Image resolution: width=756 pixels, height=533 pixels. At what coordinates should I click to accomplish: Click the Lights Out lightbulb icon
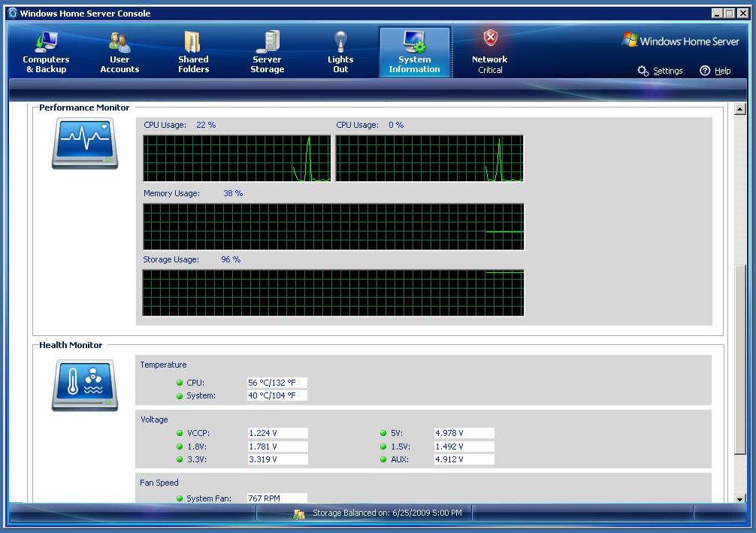click(340, 41)
